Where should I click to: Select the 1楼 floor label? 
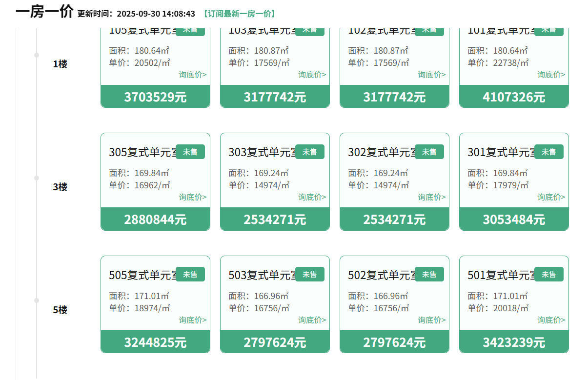click(60, 64)
